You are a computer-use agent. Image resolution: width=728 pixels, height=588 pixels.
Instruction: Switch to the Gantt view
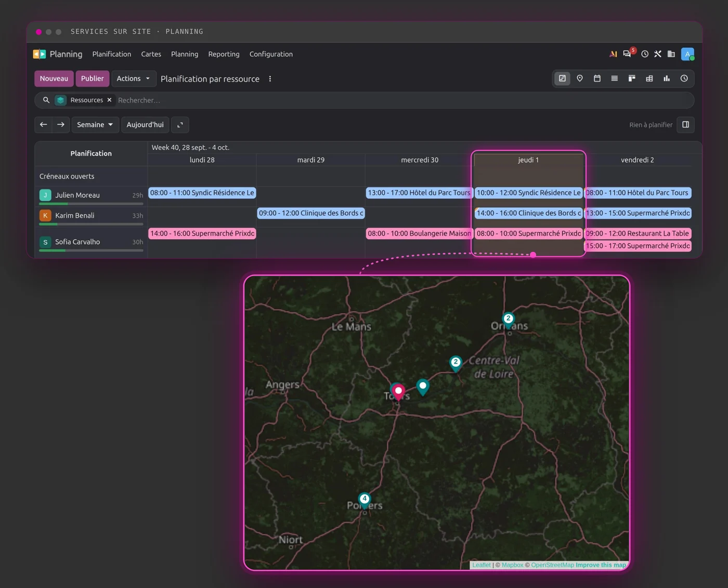click(x=562, y=79)
